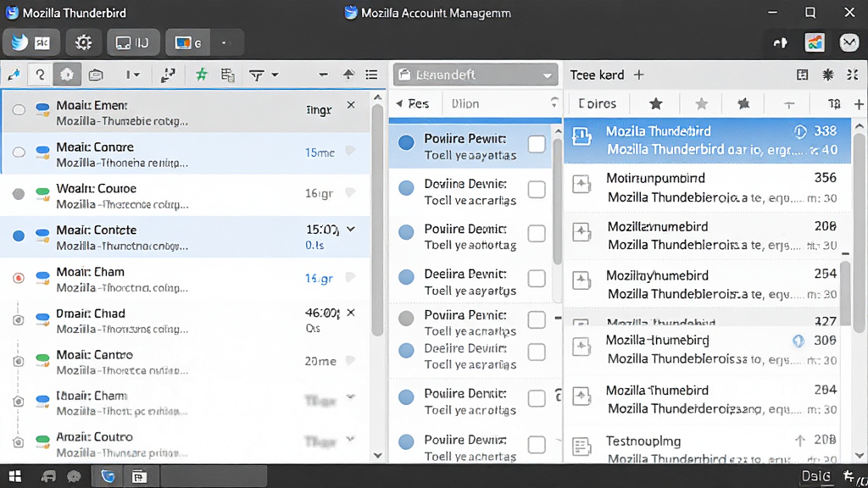Select the highlighted gear icon in the left toolbar
This screenshot has height=488, width=868.
click(x=67, y=75)
